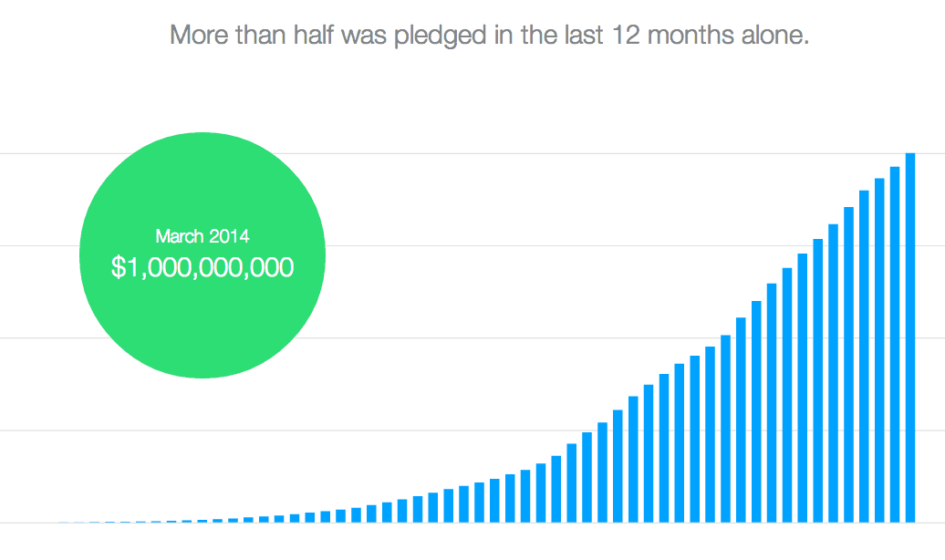945x560 pixels.
Task: Select the sixth blue bar from the right
Action: click(x=834, y=373)
